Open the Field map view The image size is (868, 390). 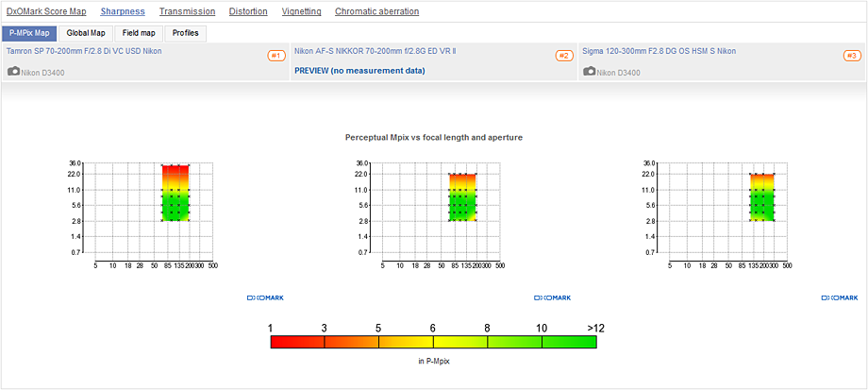tap(139, 33)
